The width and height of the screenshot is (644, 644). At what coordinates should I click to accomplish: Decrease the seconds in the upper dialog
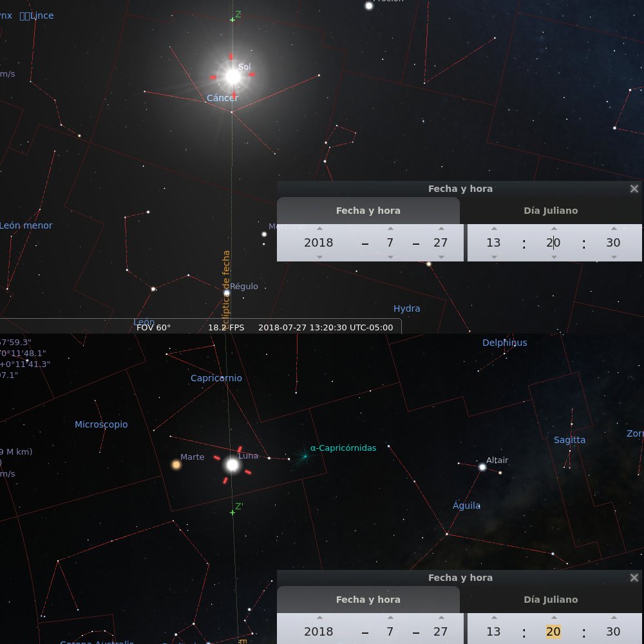[x=614, y=257]
